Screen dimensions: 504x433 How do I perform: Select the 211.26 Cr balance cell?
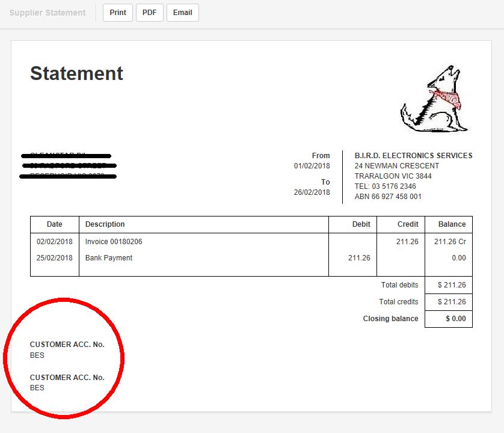pyautogui.click(x=450, y=242)
